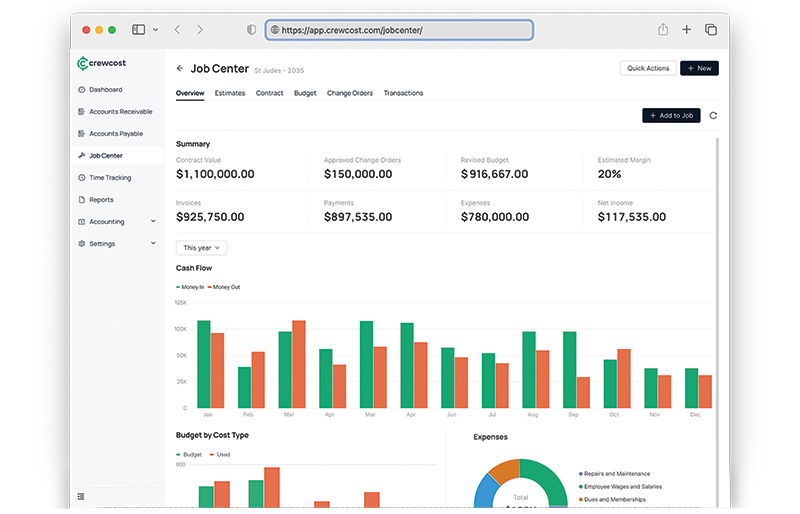Switch to the Overview tab
Screen dimensions: 800x514
coord(190,93)
